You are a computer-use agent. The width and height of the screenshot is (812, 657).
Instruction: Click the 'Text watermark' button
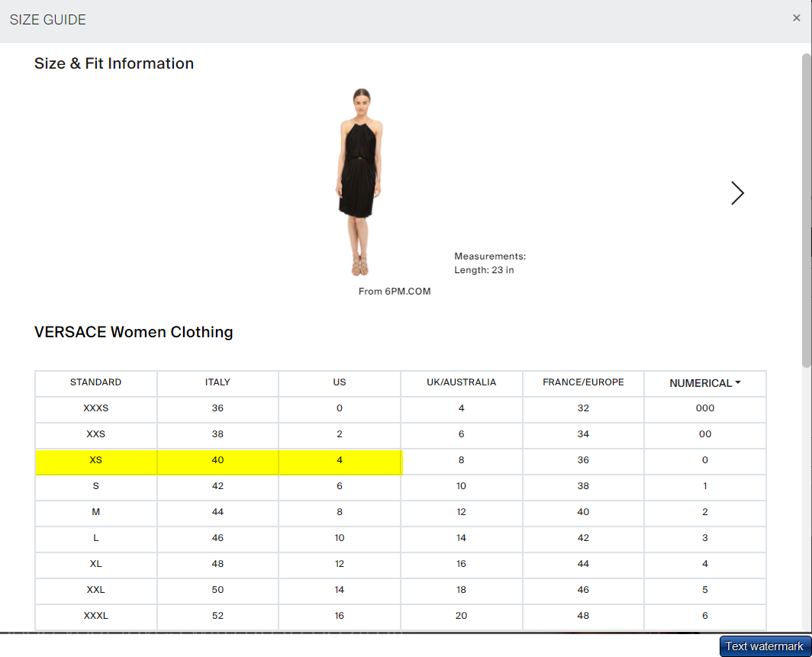(x=765, y=646)
